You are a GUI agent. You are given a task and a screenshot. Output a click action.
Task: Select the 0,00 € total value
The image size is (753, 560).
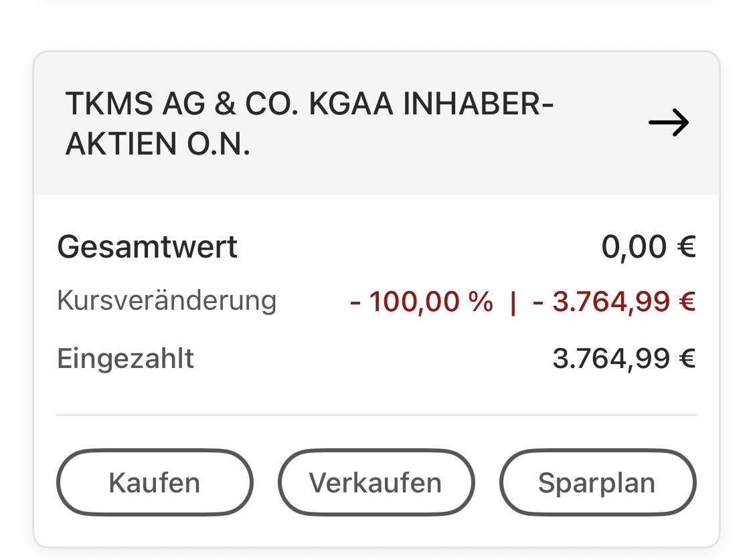[648, 247]
